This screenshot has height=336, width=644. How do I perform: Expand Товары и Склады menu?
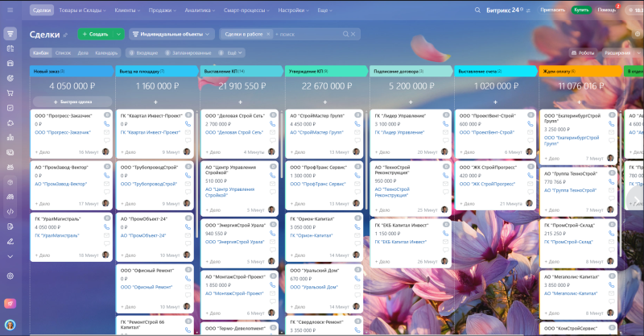coord(82,10)
